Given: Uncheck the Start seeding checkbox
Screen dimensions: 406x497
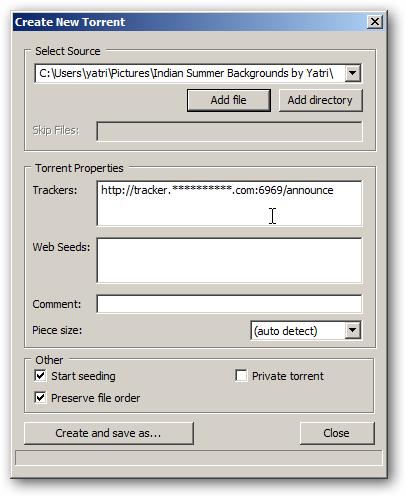Looking at the screenshot, I should click(x=40, y=376).
